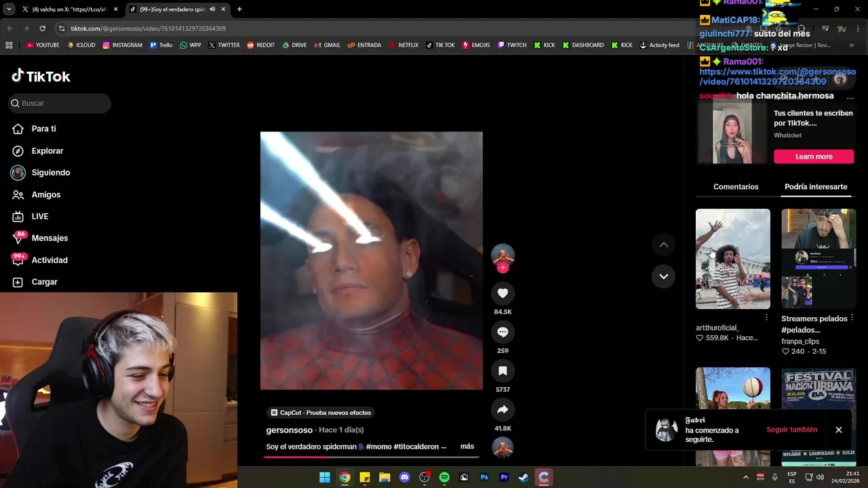This screenshot has width=868, height=488.
Task: Switch to Podría interesarte tab
Action: (x=816, y=186)
